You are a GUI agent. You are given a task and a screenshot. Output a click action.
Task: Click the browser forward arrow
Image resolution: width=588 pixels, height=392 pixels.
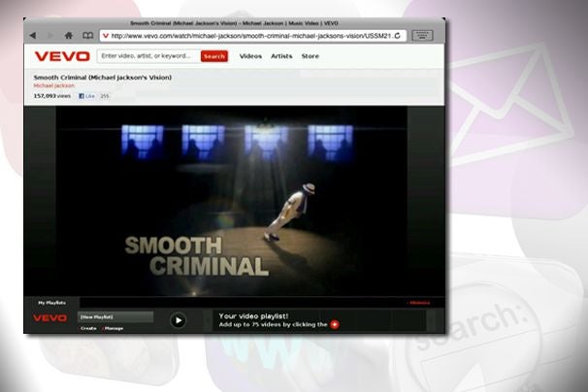pyautogui.click(x=50, y=36)
